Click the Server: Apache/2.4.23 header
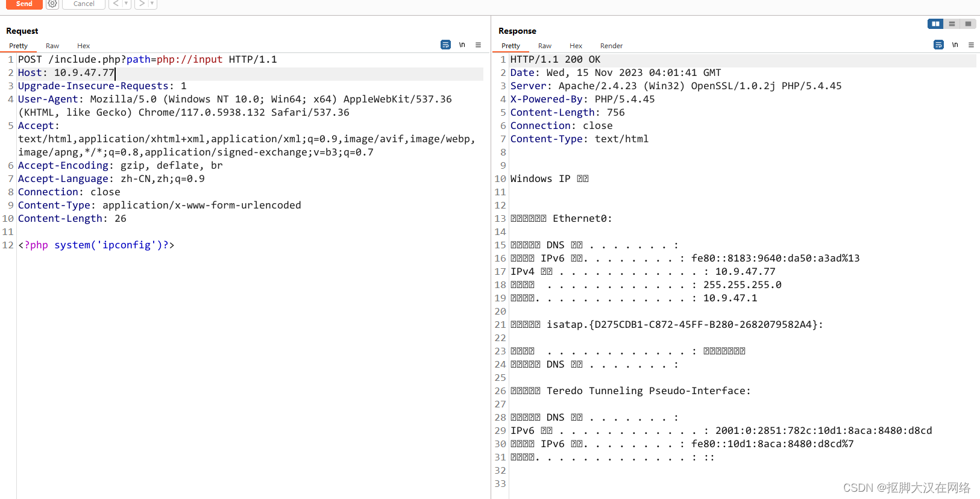This screenshot has height=499, width=980. tap(676, 86)
